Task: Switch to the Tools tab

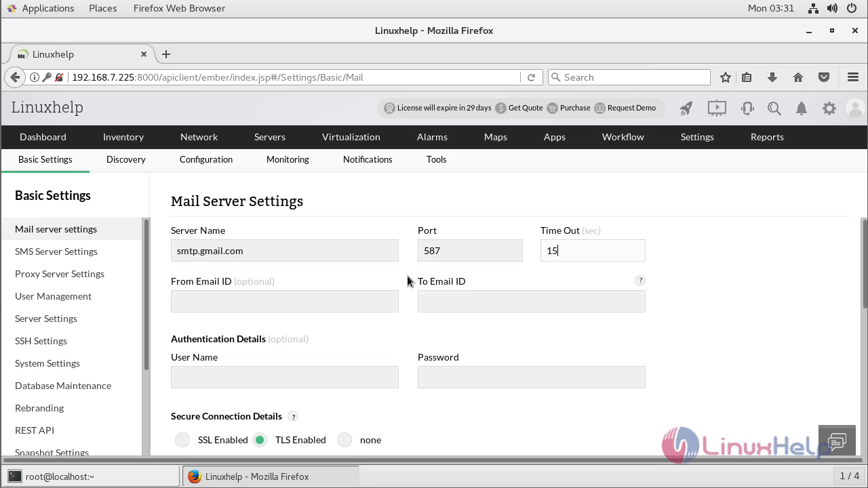Action: pos(437,159)
